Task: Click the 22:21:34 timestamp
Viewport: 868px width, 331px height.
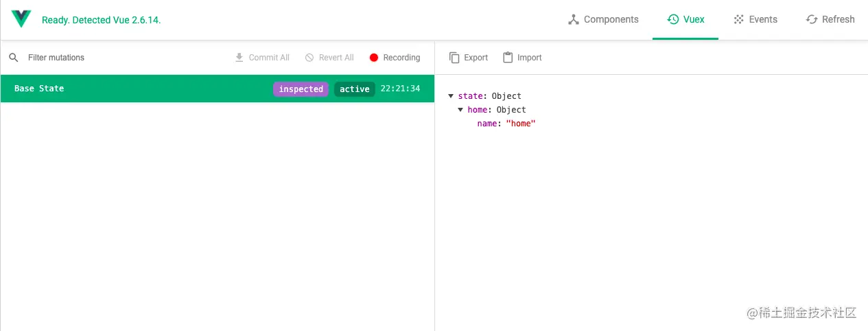Action: pyautogui.click(x=400, y=89)
